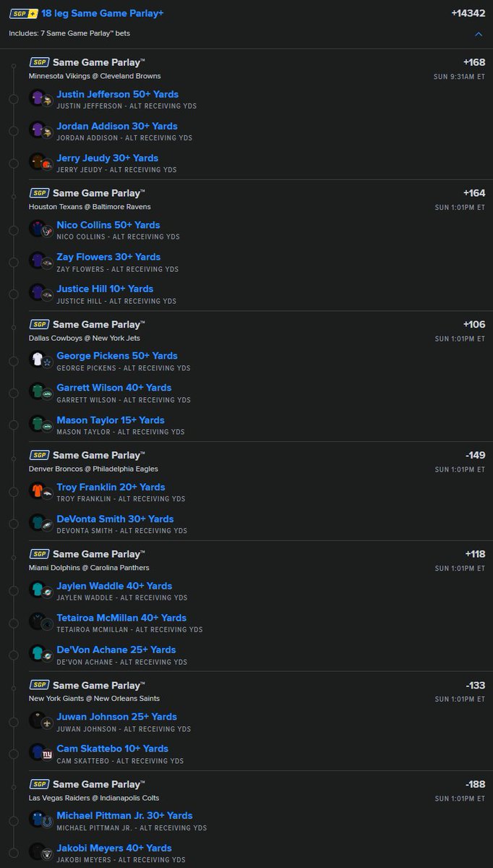This screenshot has height=868, width=493.
Task: Open DeVonta Smith 30+ Yards leg
Action: pyautogui.click(x=115, y=519)
